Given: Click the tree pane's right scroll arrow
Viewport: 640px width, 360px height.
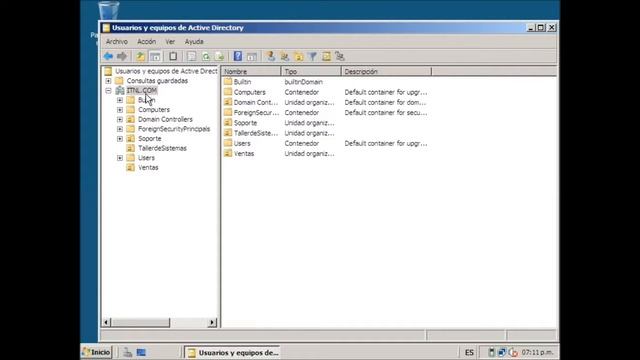Looking at the screenshot, I should [212, 322].
